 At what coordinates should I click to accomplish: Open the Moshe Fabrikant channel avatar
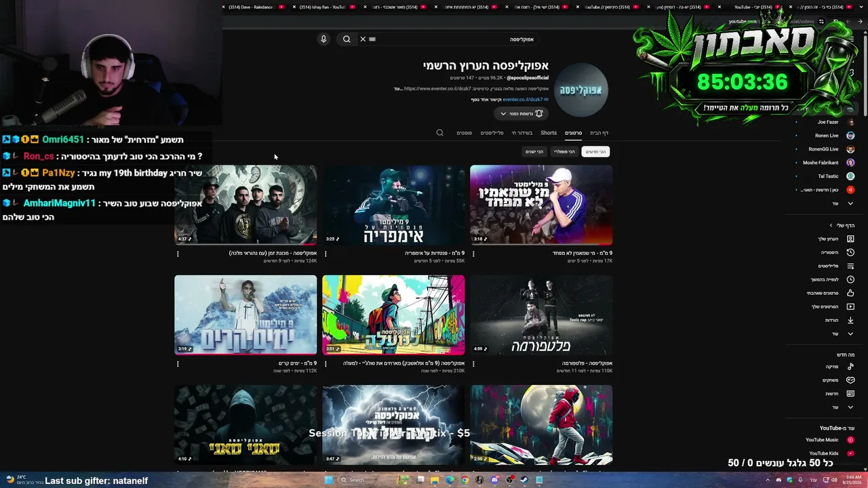tap(850, 163)
